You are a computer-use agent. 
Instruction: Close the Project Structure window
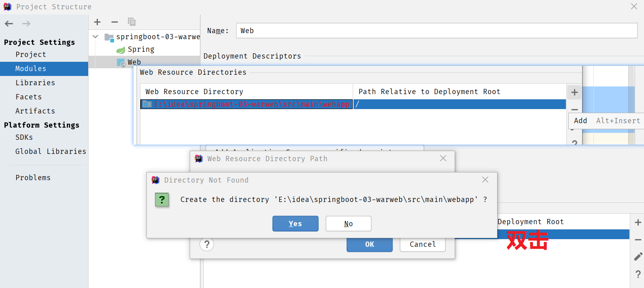[x=634, y=6]
